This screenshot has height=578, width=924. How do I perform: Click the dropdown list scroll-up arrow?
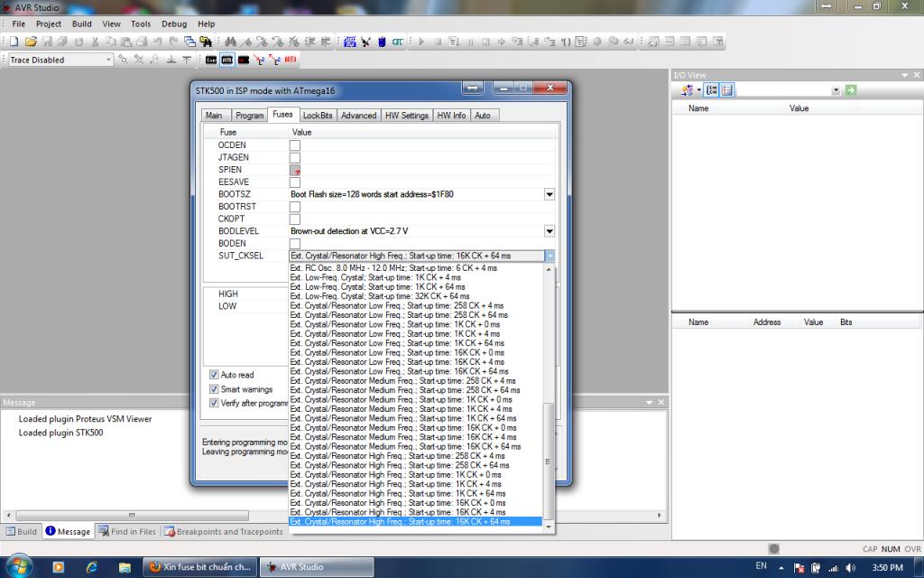coord(548,269)
